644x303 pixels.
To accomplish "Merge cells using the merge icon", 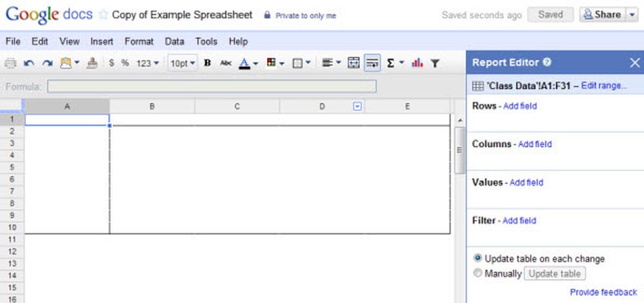I will [x=354, y=63].
